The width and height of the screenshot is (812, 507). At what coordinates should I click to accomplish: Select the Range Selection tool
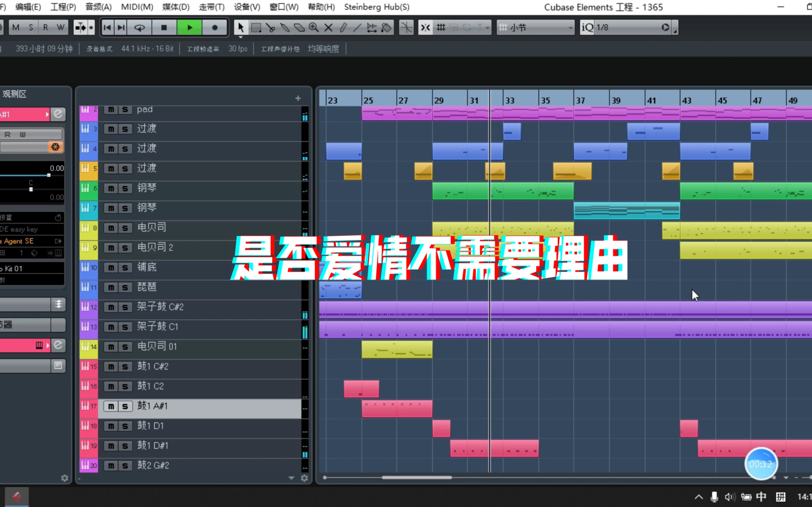pos(256,28)
